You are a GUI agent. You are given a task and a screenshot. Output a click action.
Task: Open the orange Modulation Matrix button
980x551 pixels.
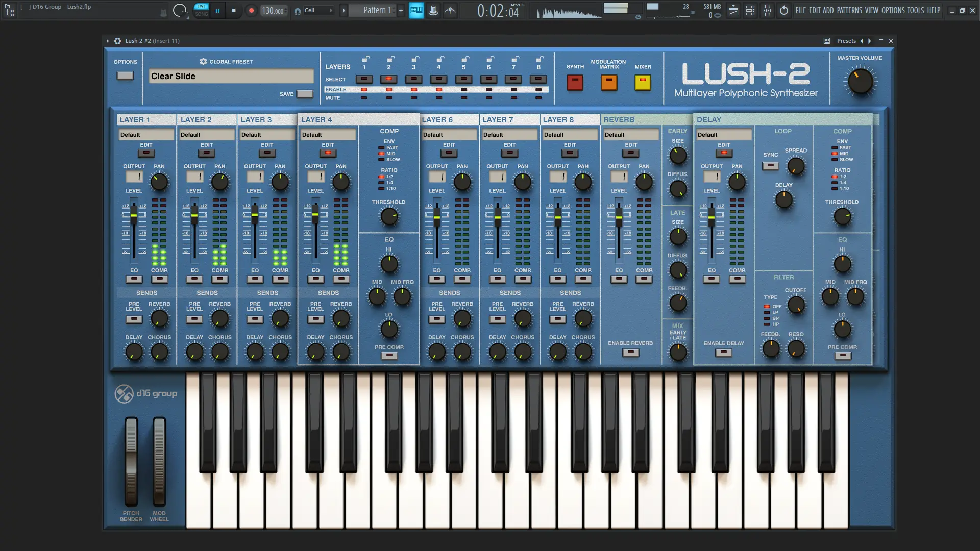click(609, 82)
